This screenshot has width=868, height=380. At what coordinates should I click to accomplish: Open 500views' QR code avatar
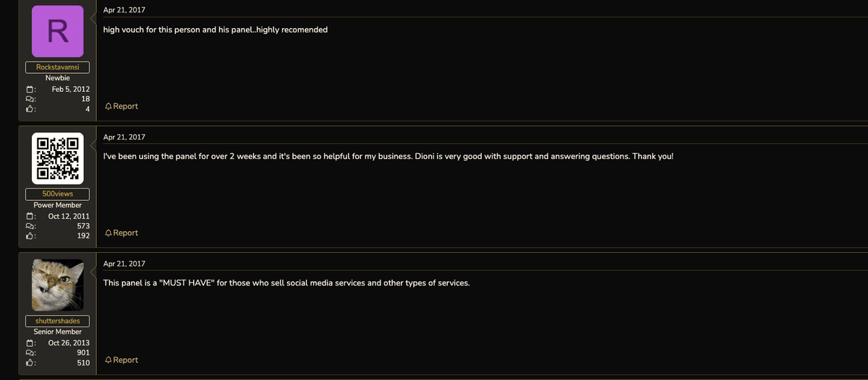pos(58,158)
